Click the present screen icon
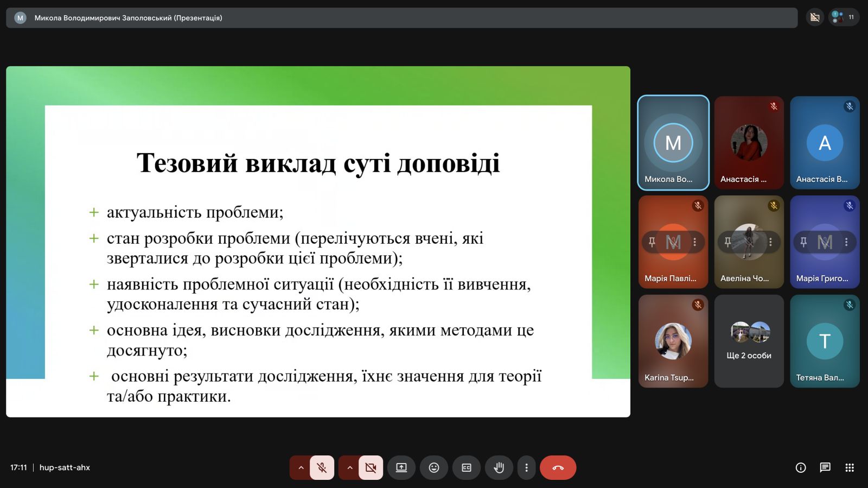 [401, 467]
